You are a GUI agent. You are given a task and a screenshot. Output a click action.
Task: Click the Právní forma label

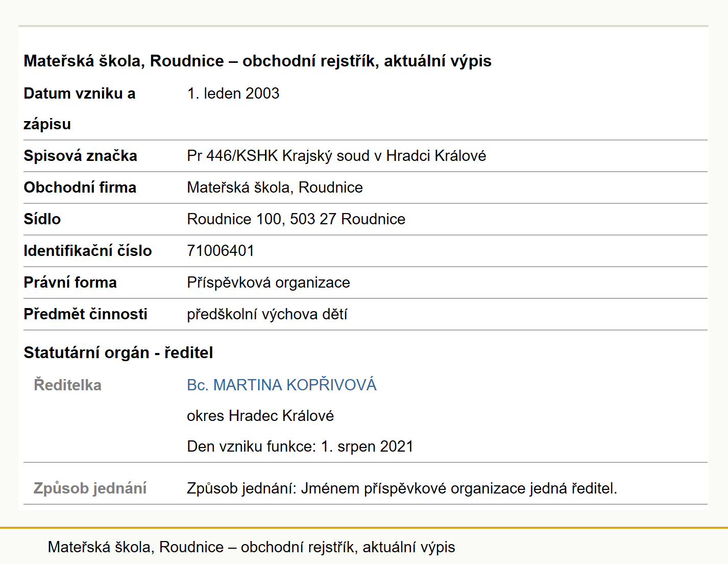[x=70, y=283]
